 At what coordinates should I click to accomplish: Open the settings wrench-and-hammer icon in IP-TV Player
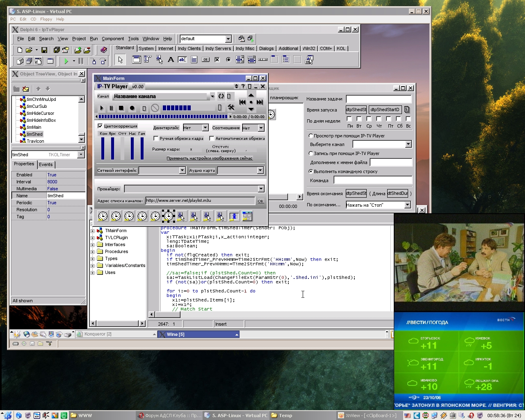click(231, 107)
